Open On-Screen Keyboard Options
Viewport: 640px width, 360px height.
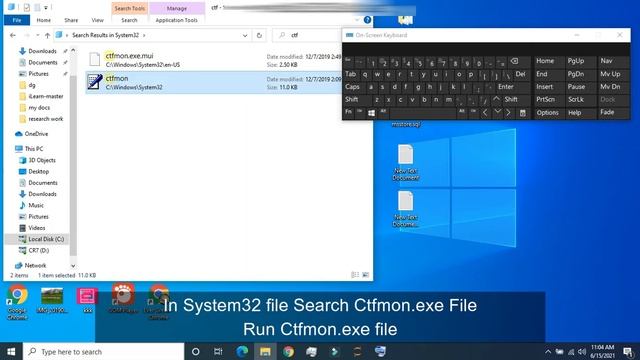tap(547, 113)
